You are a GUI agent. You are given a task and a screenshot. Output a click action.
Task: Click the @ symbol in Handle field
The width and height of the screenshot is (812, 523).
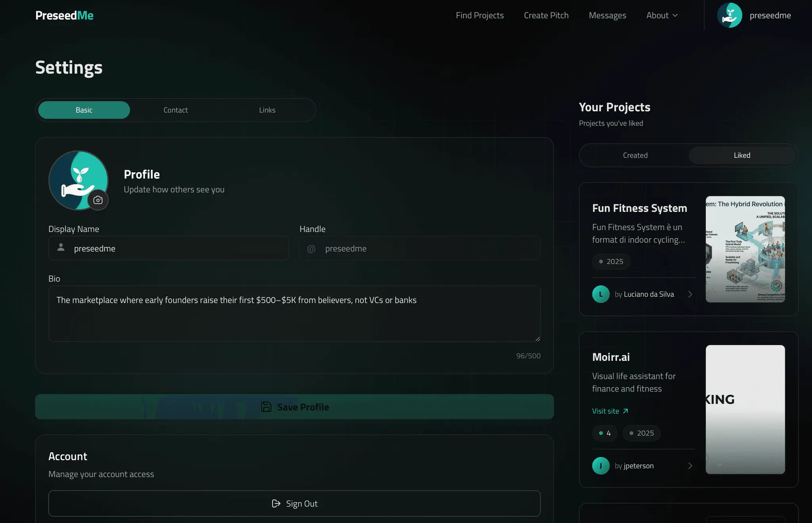point(312,249)
